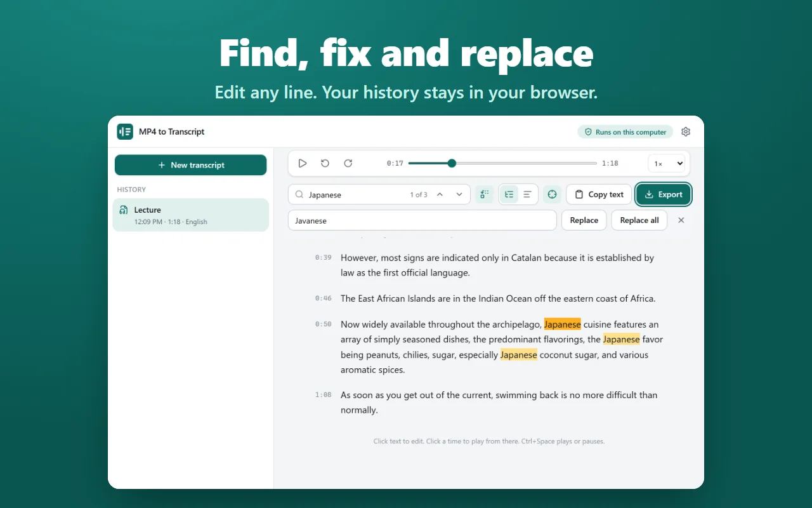812x508 pixels.
Task: Click the audio progress slider handle
Action: click(x=452, y=163)
